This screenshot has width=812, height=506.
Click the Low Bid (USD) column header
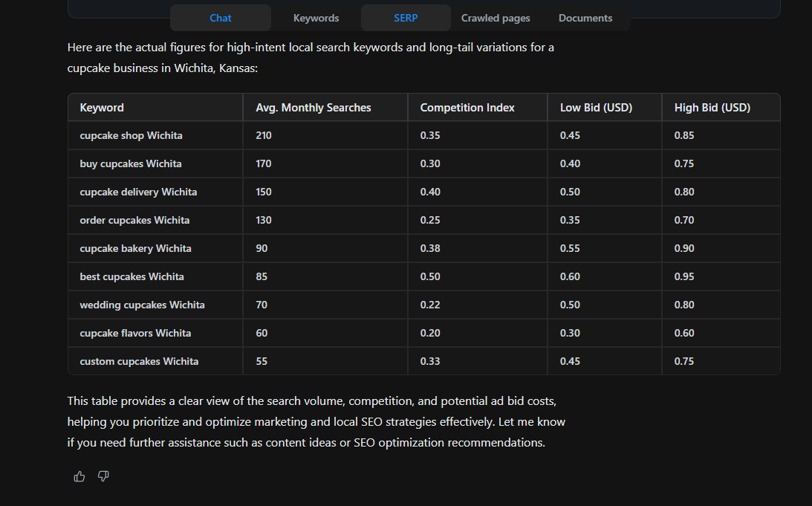pyautogui.click(x=596, y=108)
